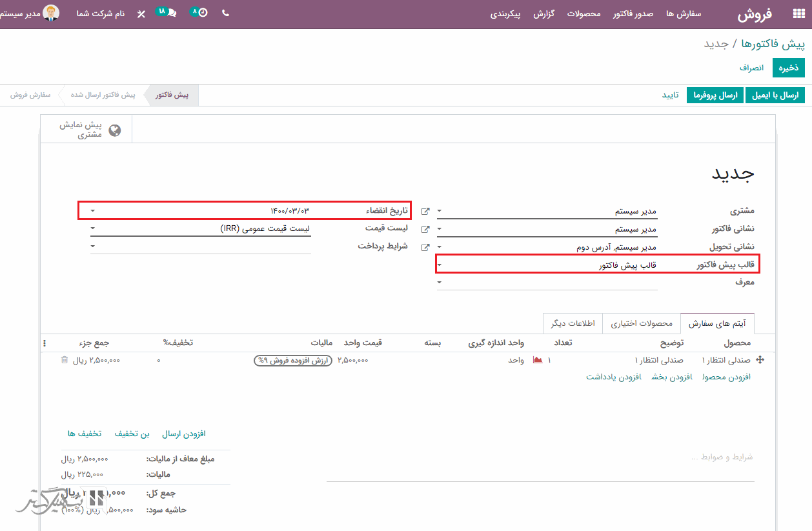Click the drag handle on the order line
The width and height of the screenshot is (812, 531).
coord(760,360)
